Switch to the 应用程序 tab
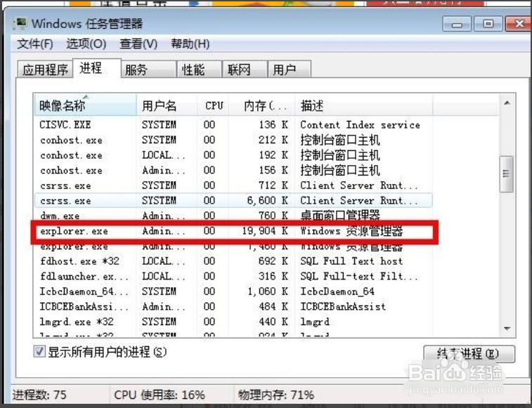This screenshot has height=408, width=532. [x=45, y=70]
